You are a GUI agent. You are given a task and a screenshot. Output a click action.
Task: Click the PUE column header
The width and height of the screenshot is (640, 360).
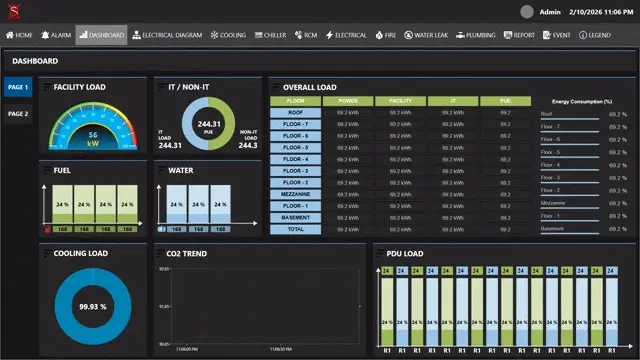505,101
